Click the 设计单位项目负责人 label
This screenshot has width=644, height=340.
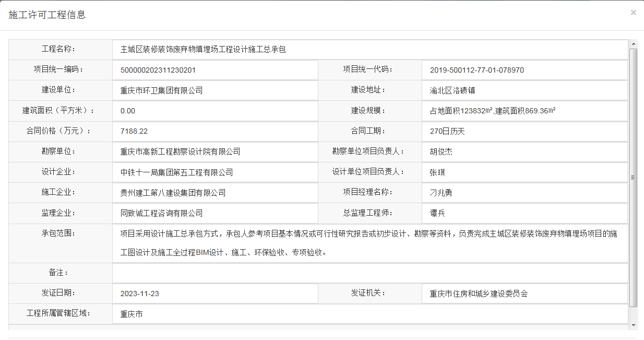[x=368, y=172]
